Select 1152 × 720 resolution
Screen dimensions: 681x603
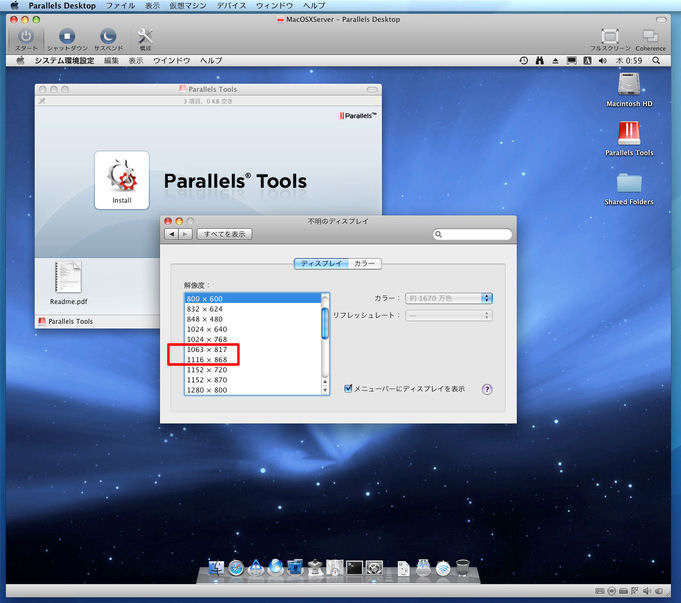point(253,370)
